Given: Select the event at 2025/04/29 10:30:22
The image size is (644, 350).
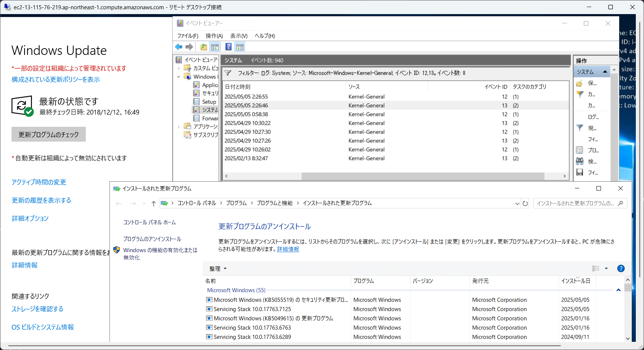Looking at the screenshot, I should tap(395, 123).
